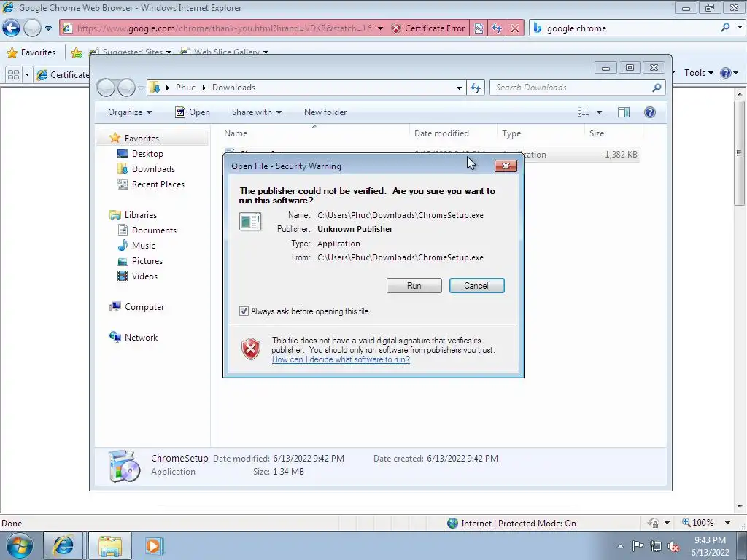Viewport: 747px width, 560px height.
Task: Click Downloads in the Explorer breadcrumb
Action: coord(233,87)
